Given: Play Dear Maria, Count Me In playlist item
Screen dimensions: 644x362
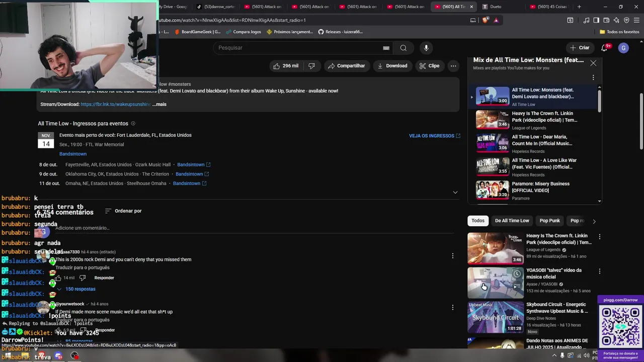Looking at the screenshot, I should [x=535, y=143].
